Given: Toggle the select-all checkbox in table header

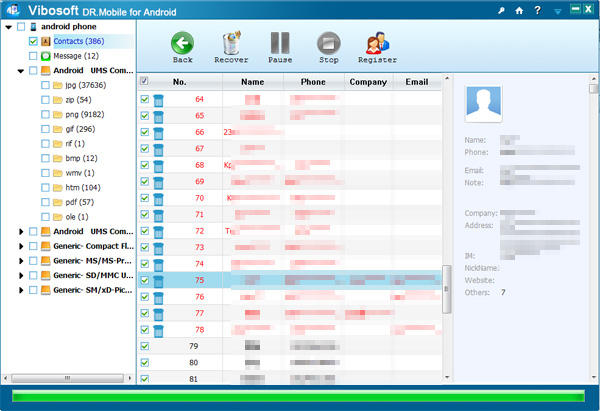Looking at the screenshot, I should click(144, 81).
